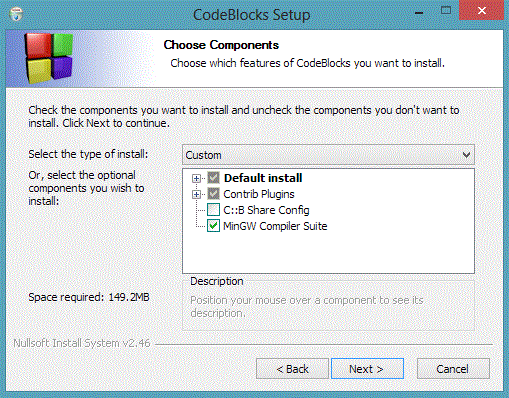Viewport: 509px width, 398px height.
Task: Click the Next > button
Action: [x=367, y=369]
